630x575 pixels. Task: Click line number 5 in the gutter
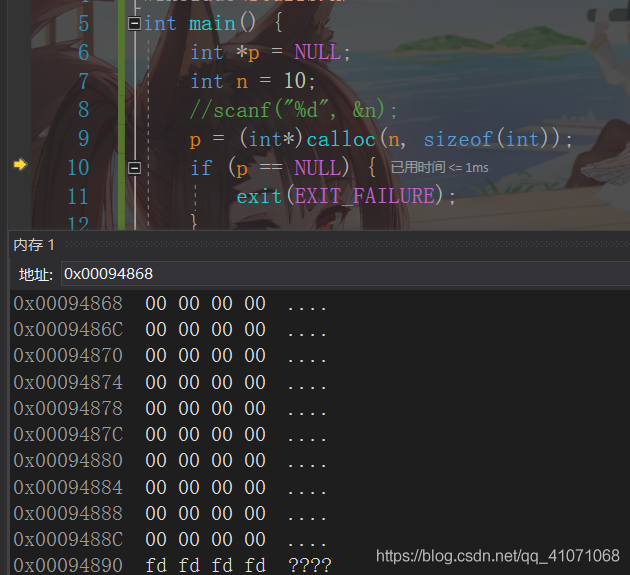click(x=84, y=23)
